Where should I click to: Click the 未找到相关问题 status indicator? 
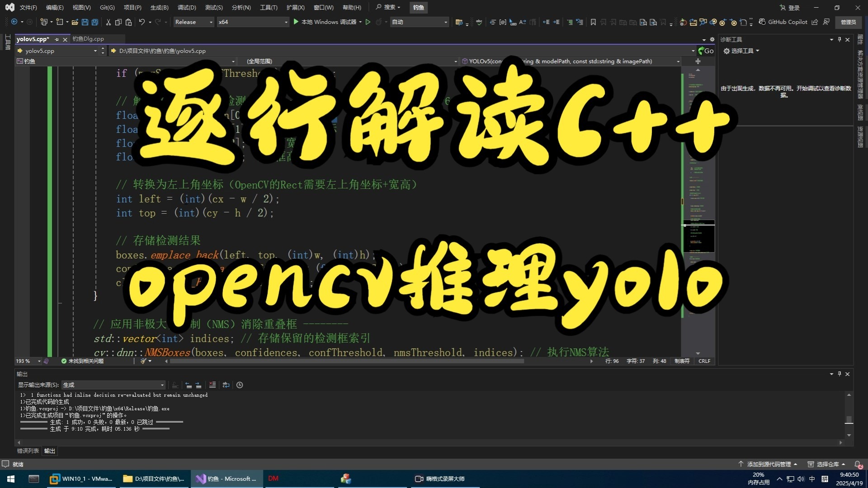click(x=83, y=361)
